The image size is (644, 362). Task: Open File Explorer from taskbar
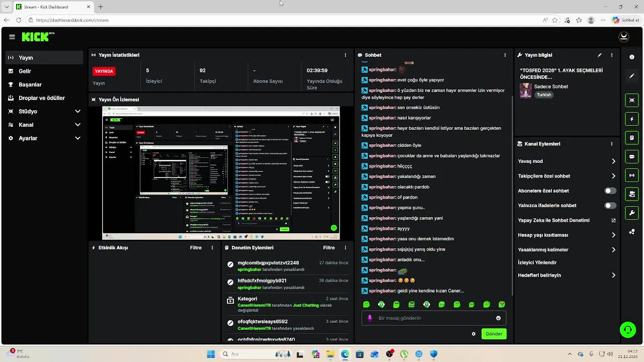tap(331, 354)
